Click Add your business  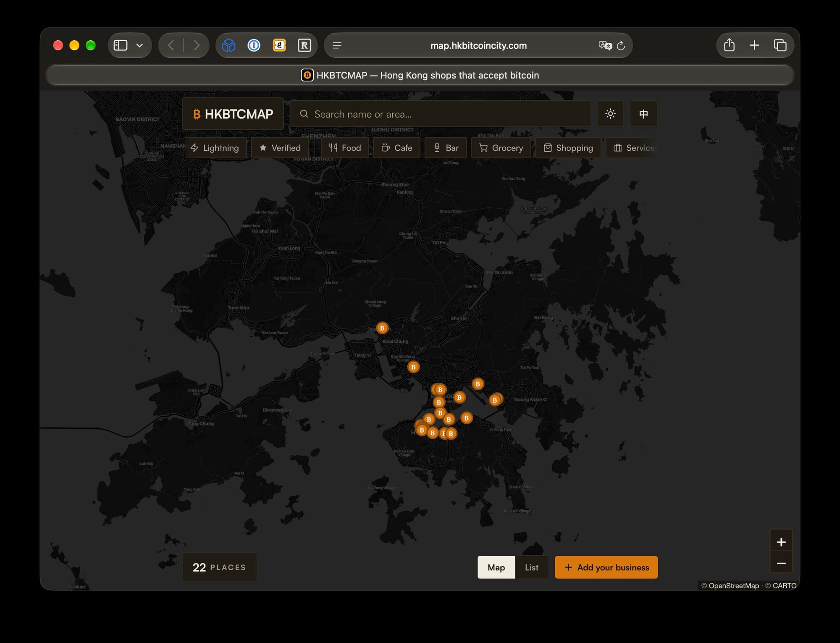coord(606,567)
